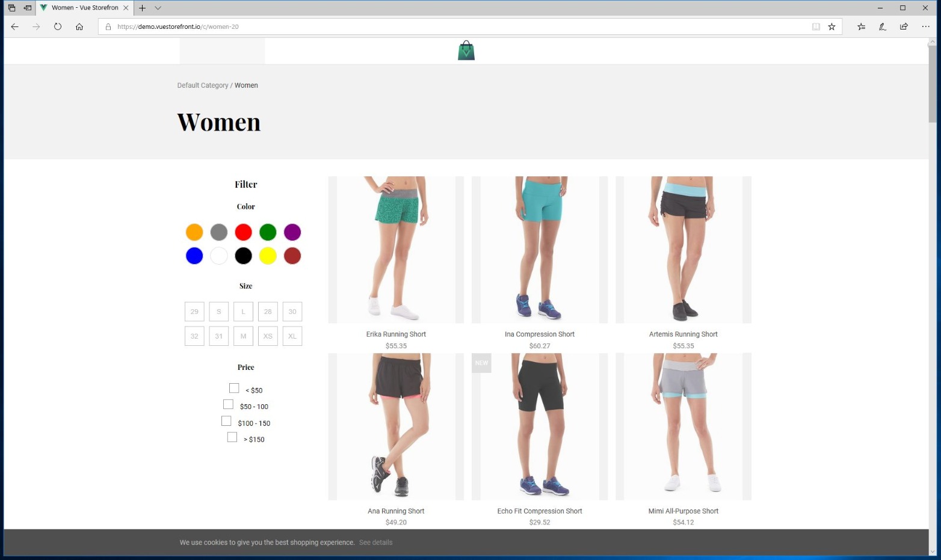Check the < $50 price filter

pos(234,389)
